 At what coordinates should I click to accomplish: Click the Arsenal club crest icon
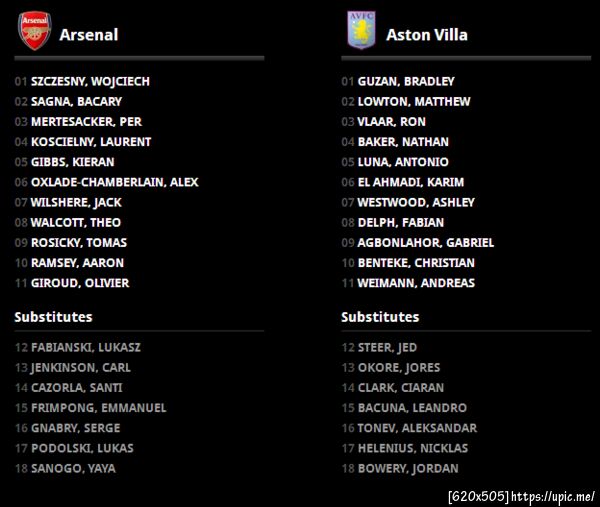[34, 31]
